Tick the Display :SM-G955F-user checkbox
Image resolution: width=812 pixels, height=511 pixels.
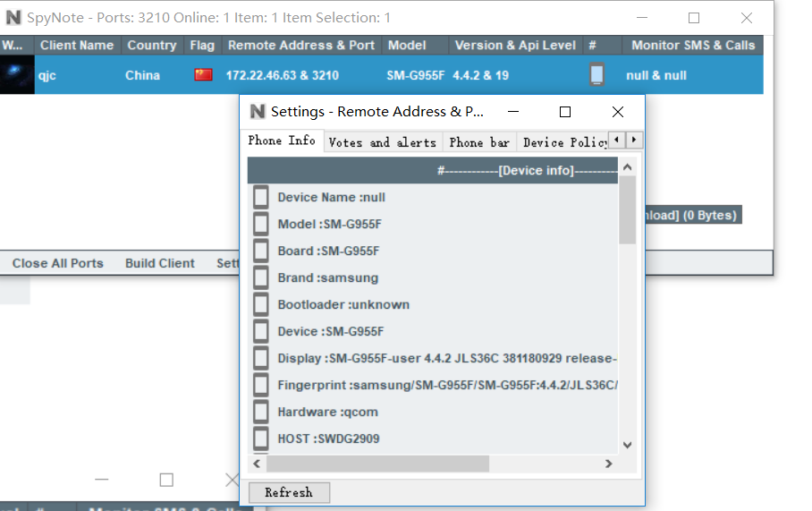click(261, 358)
